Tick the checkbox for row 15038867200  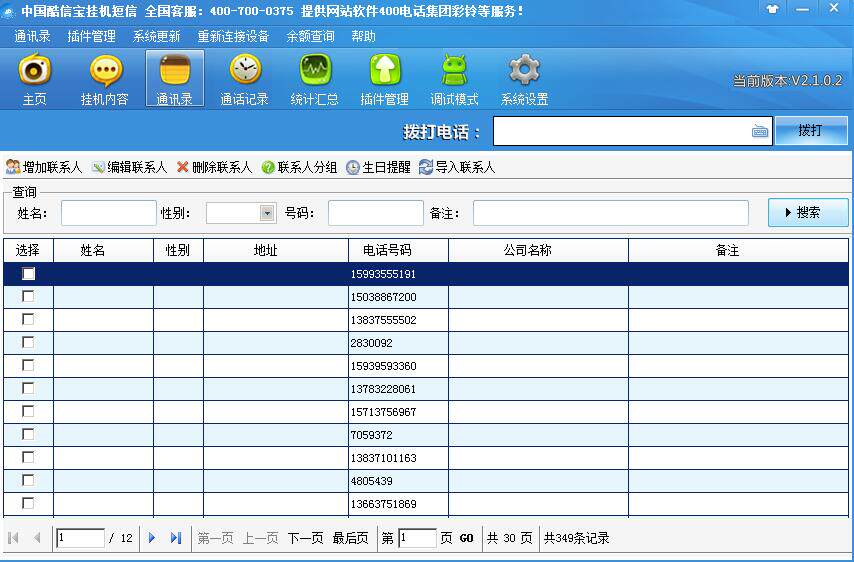coord(28,296)
